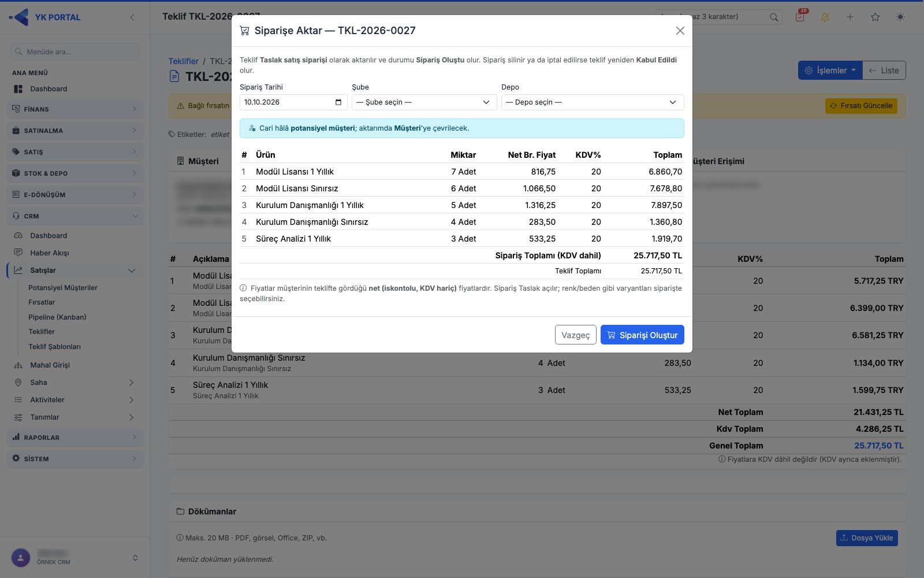Collapse the CRM menu section
924x578 pixels.
coord(75,216)
